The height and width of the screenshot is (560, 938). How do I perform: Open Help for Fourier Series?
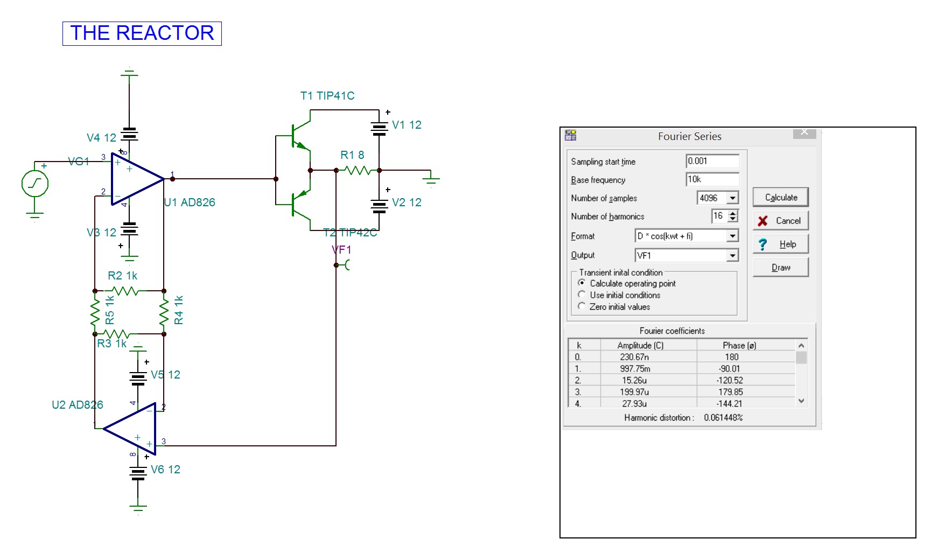pos(781,244)
